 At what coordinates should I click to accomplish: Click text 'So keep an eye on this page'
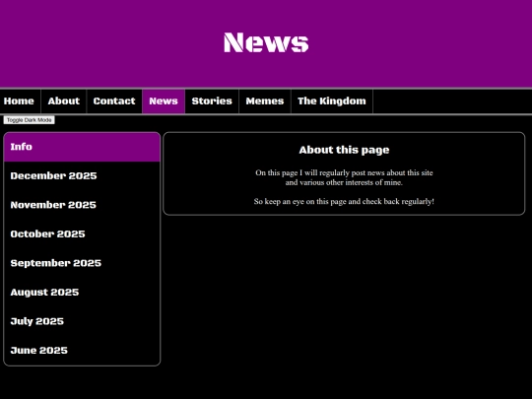pyautogui.click(x=300, y=202)
